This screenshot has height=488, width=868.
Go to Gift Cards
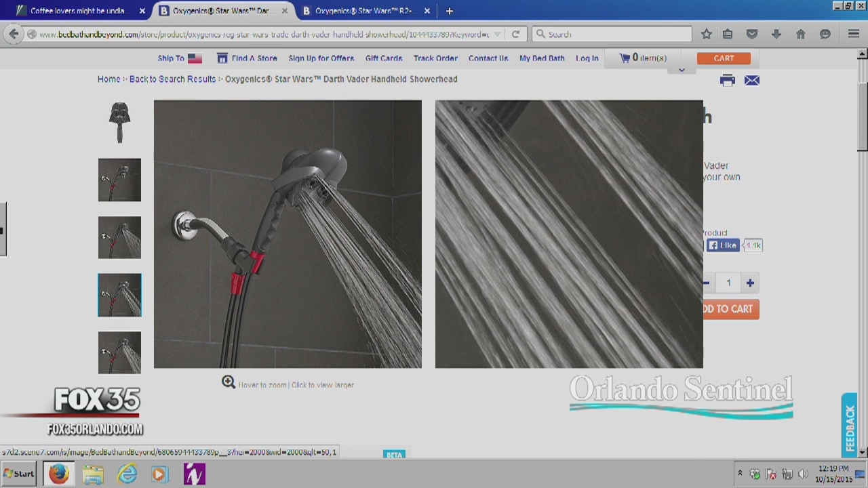(x=384, y=58)
